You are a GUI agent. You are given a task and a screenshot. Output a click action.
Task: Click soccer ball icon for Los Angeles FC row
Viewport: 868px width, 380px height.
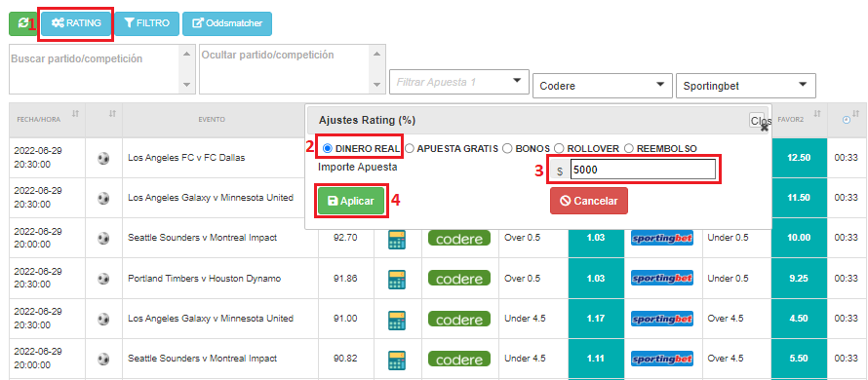point(103,158)
